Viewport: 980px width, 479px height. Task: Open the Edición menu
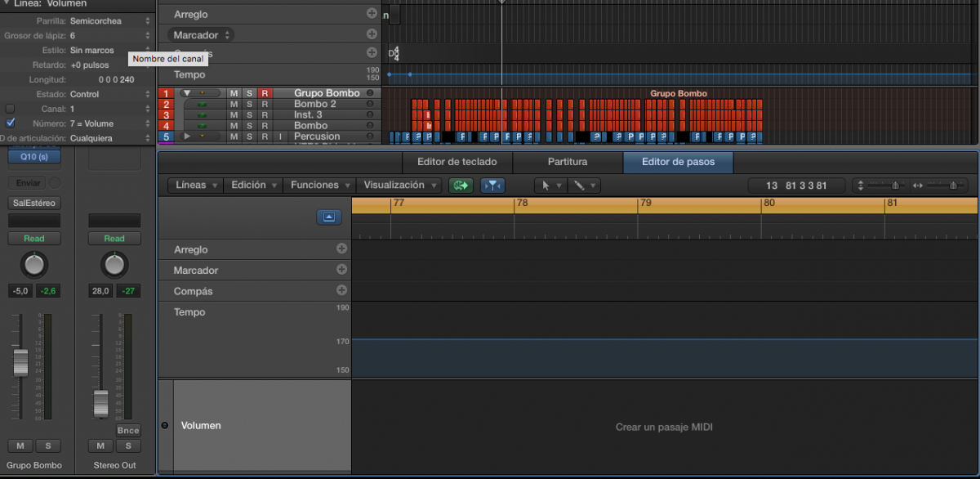pyautogui.click(x=252, y=186)
